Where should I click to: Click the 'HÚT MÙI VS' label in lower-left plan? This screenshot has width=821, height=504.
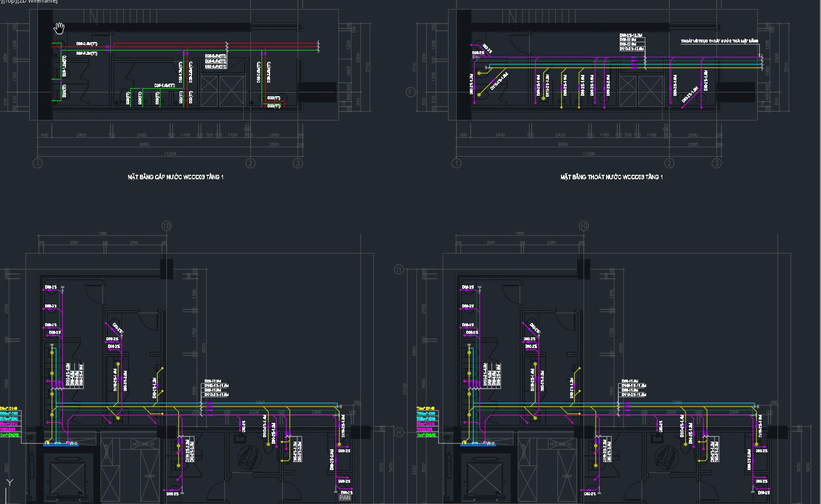tap(143, 444)
